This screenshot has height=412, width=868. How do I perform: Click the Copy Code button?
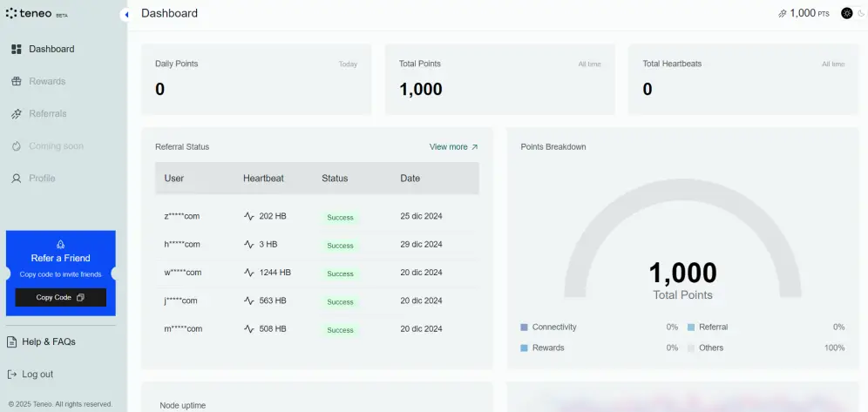click(x=60, y=298)
